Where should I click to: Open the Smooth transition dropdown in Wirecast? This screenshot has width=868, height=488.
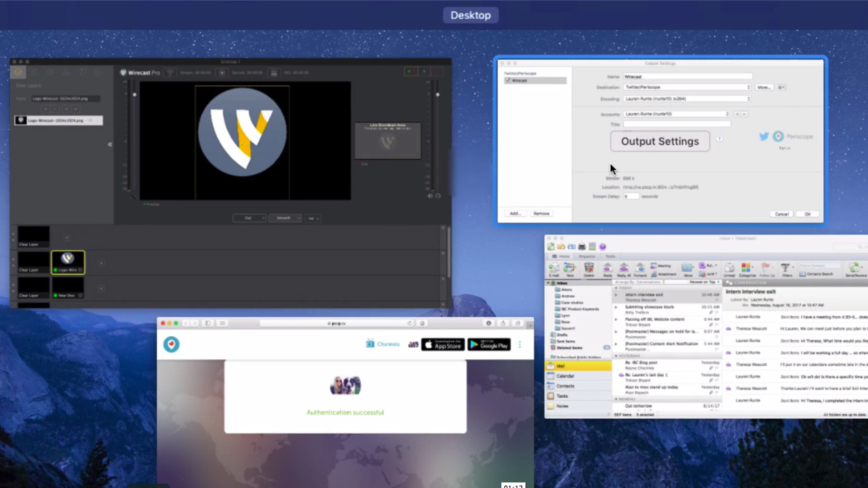click(x=285, y=218)
